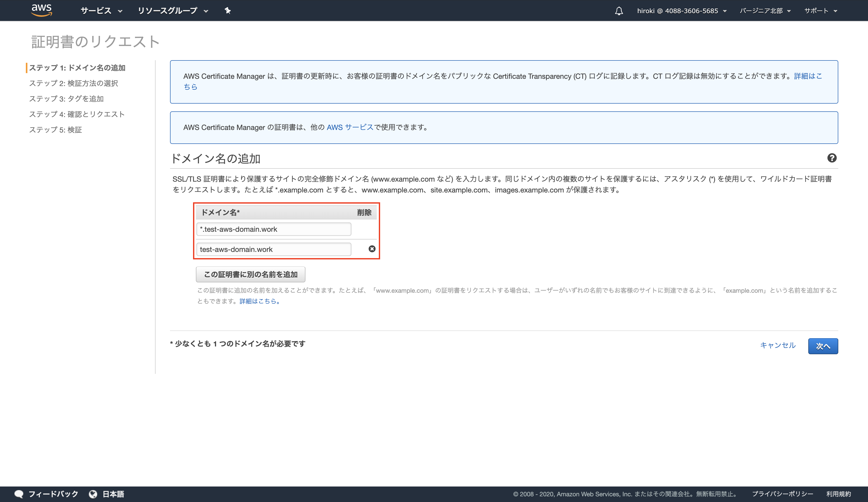Click the キャンセル link
This screenshot has height=502, width=868.
tap(777, 345)
